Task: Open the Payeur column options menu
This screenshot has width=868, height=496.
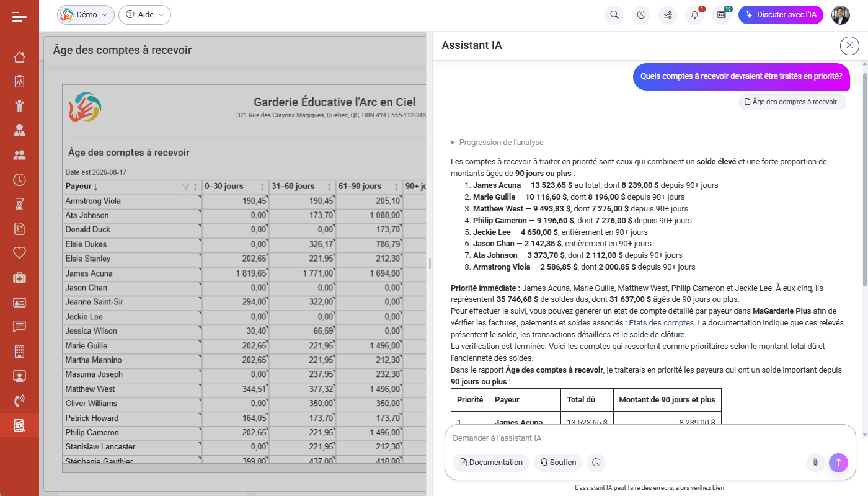Action: point(196,187)
